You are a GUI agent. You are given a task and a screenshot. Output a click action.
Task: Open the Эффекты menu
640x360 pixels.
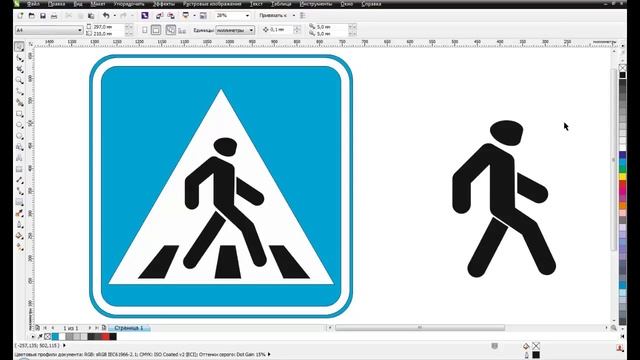click(x=164, y=4)
